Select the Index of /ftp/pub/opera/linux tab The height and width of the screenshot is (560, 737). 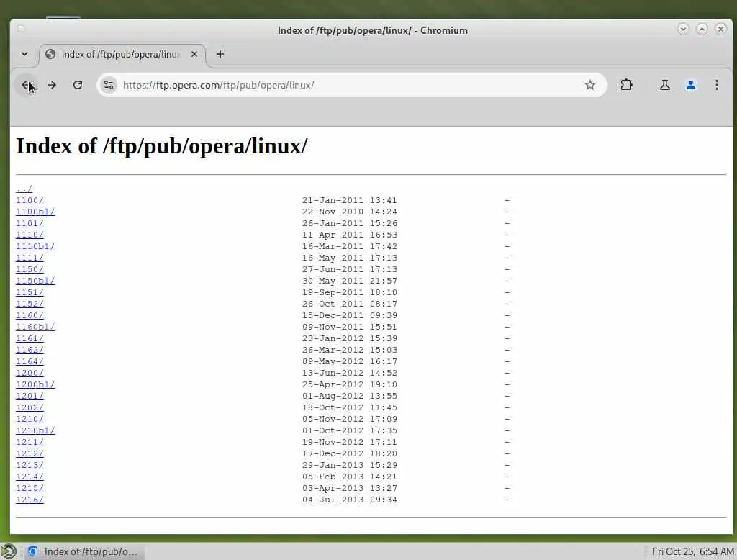122,54
